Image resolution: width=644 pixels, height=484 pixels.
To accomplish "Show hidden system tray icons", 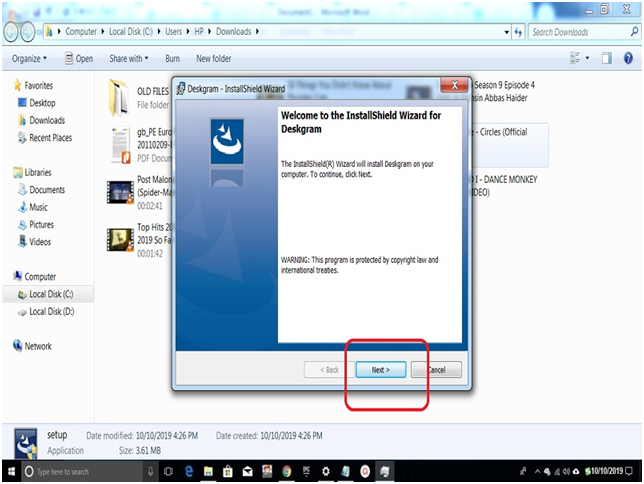I will click(537, 471).
